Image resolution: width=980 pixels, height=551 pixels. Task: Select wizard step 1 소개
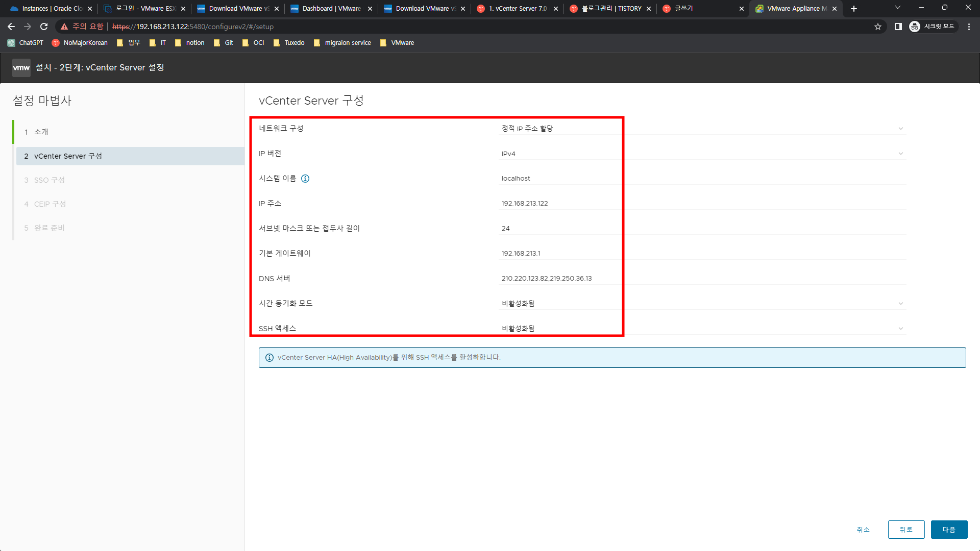pos(41,132)
